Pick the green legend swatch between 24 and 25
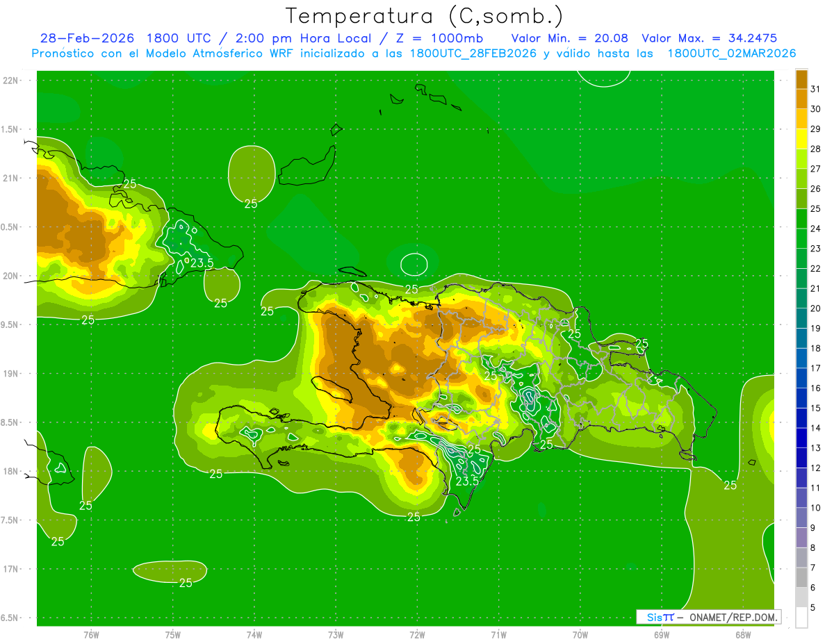 tap(801, 218)
